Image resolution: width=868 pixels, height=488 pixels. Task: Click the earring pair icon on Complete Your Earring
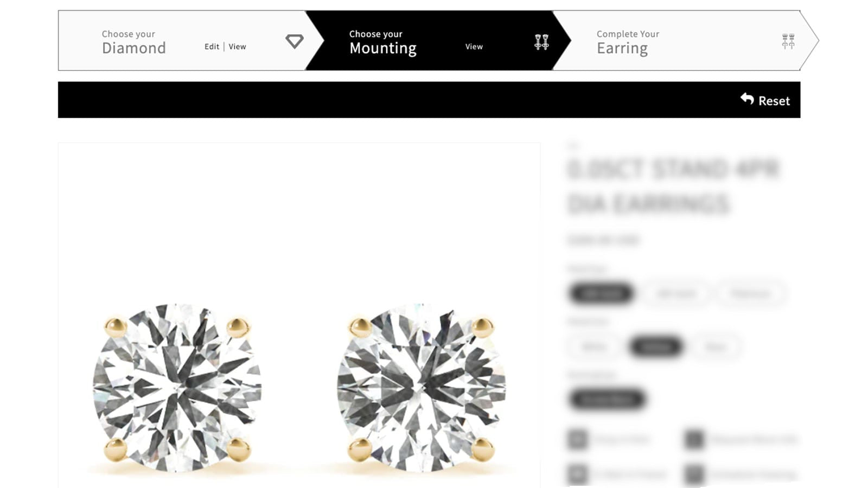click(x=788, y=41)
